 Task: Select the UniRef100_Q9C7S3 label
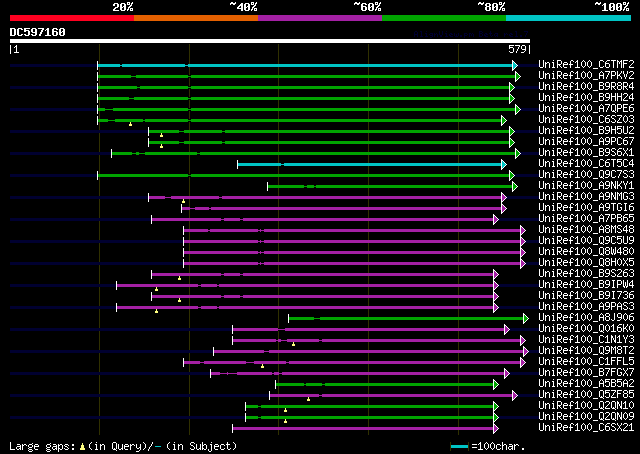pos(586,175)
